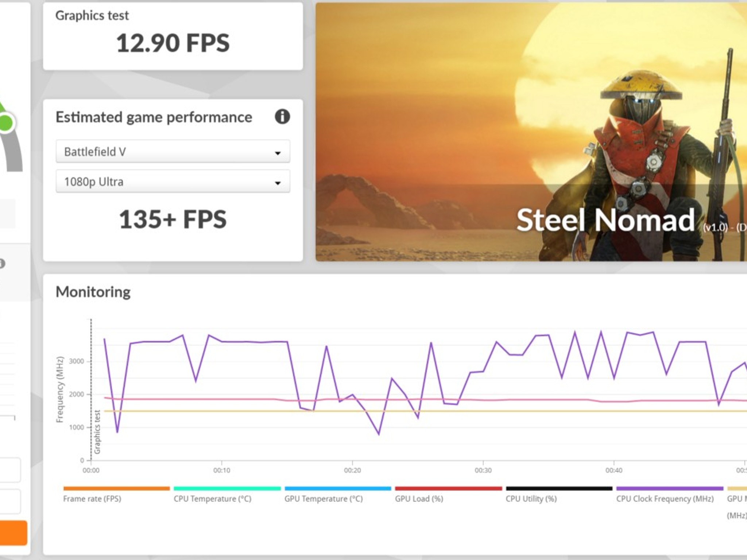Viewport: 747px width, 560px height.
Task: Click the 00:20 point on monitoring chart
Action: [x=352, y=470]
